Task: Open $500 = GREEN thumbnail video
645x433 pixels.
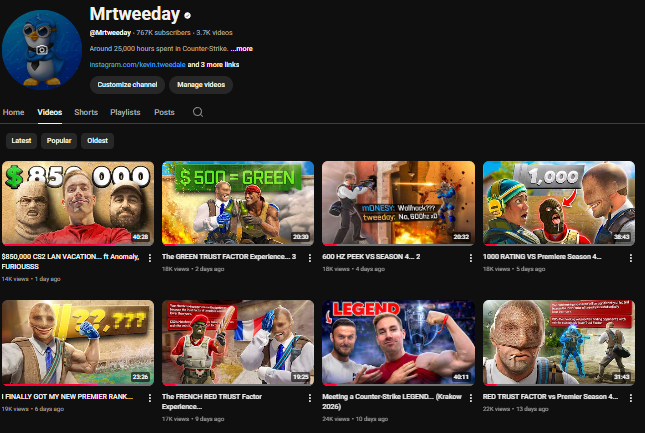Action: tap(238, 203)
